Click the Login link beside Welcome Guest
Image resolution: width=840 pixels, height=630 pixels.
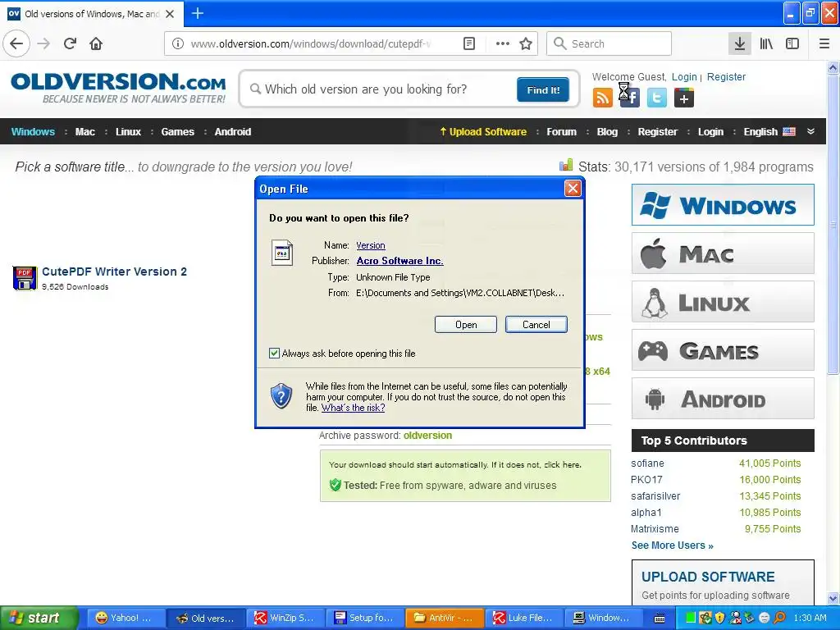pos(684,76)
